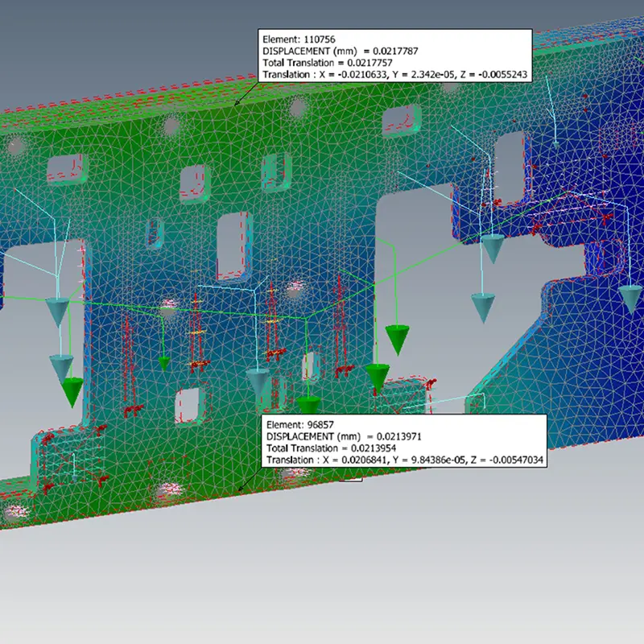Screen dimensions: 644x644
Task: Pick the rightmost teal load cone at the edge
Action: point(631,298)
